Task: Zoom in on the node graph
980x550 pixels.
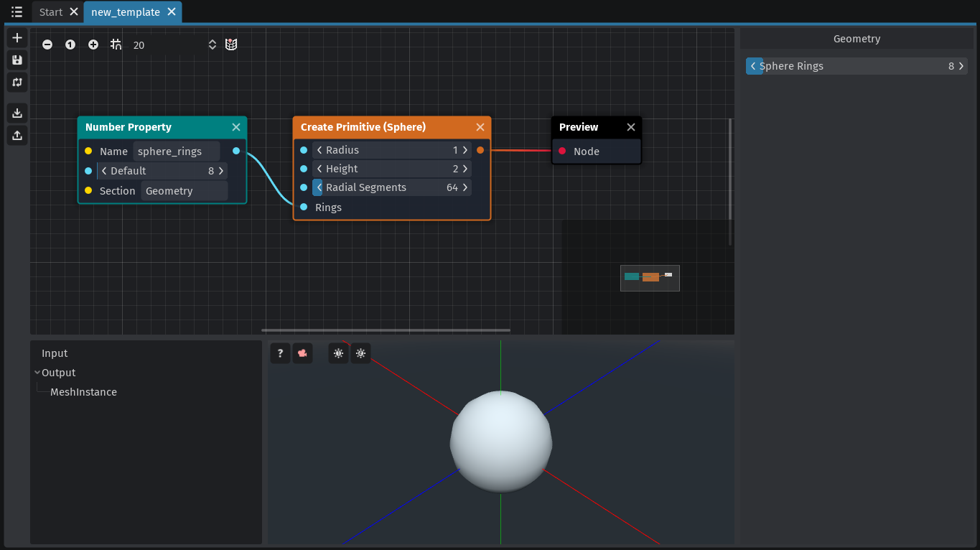Action: click(x=93, y=44)
